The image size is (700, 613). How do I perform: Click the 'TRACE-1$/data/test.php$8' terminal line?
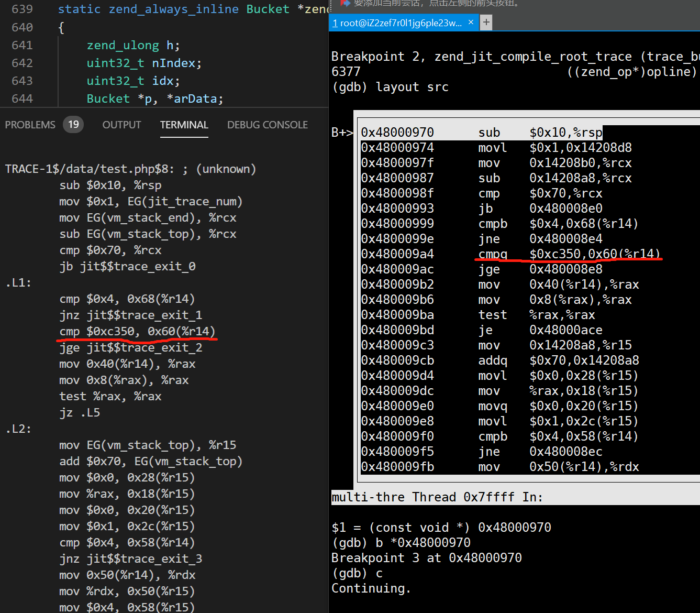(x=130, y=169)
